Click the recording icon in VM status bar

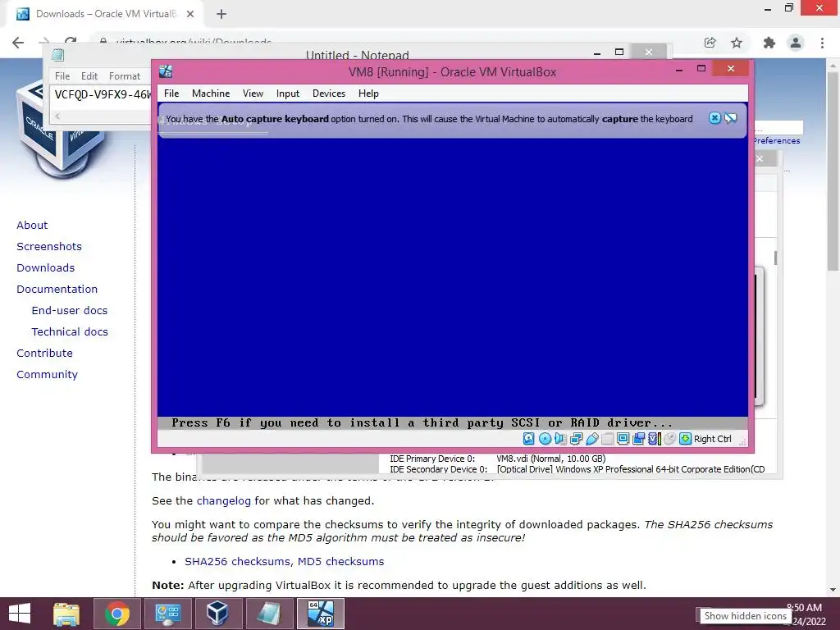tap(638, 439)
